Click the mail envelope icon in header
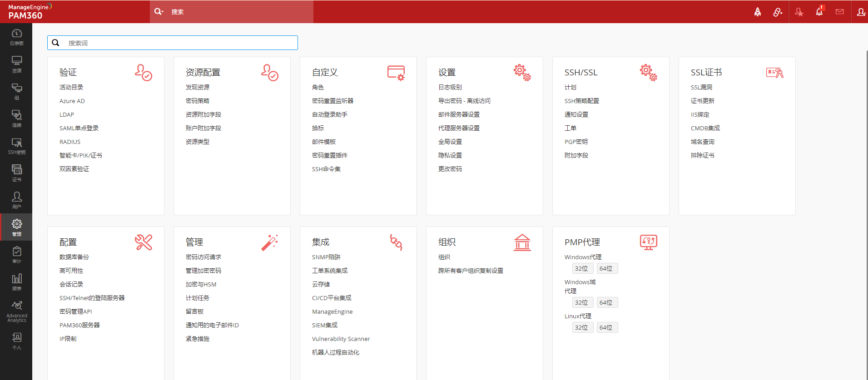This screenshot has height=380, width=868. click(839, 12)
